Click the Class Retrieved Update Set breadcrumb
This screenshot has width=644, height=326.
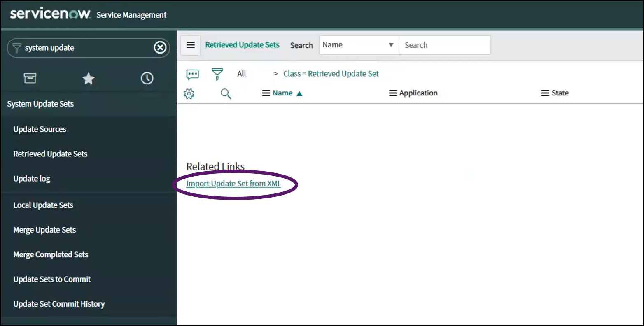point(331,73)
